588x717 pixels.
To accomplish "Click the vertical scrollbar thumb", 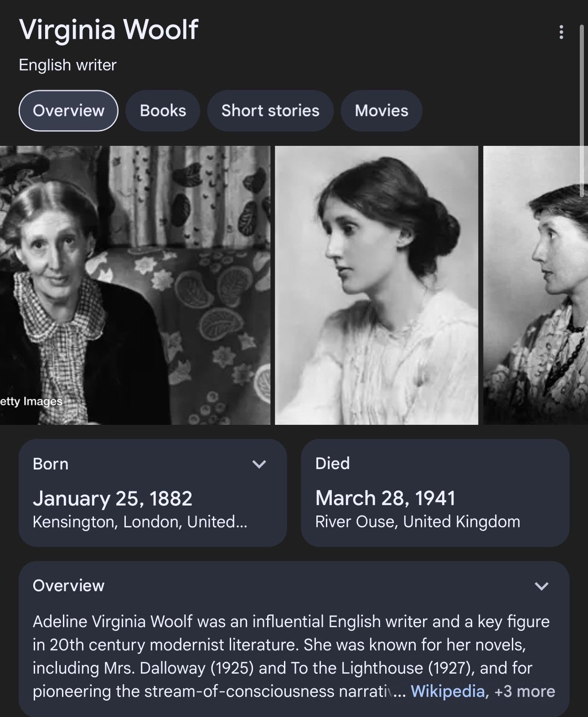I will click(582, 111).
